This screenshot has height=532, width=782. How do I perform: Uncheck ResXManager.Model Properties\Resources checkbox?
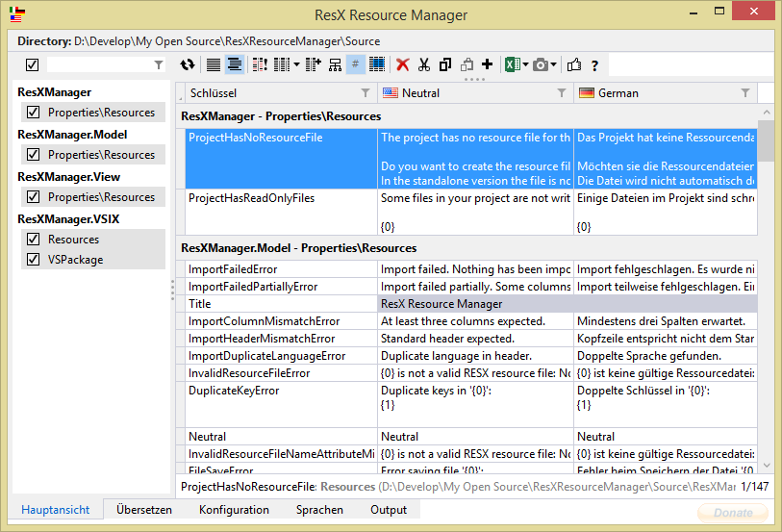tap(34, 155)
